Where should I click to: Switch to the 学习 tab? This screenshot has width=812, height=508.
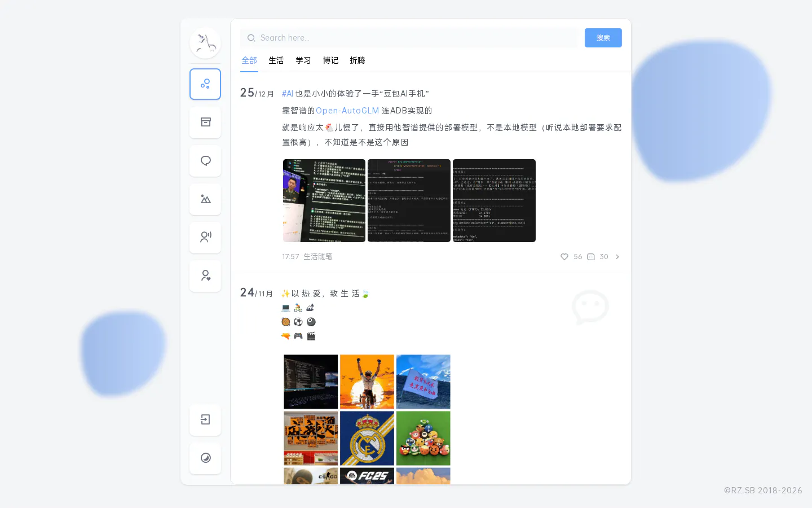tap(303, 60)
